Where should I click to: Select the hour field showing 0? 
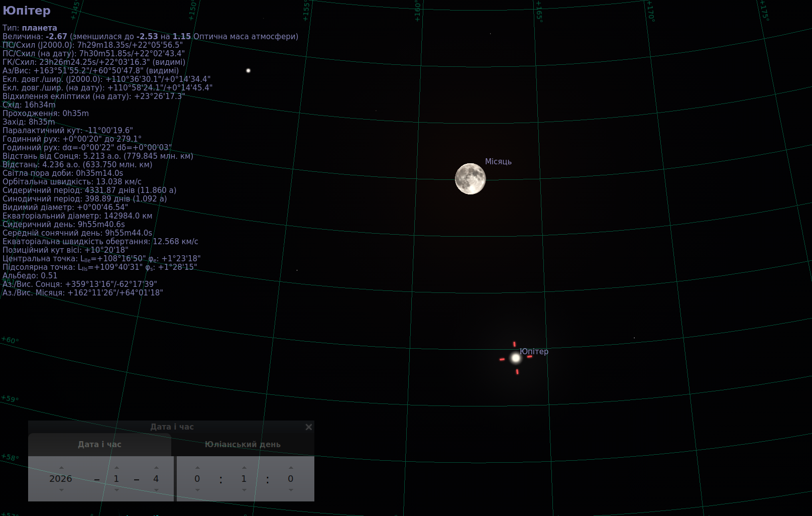click(197, 479)
